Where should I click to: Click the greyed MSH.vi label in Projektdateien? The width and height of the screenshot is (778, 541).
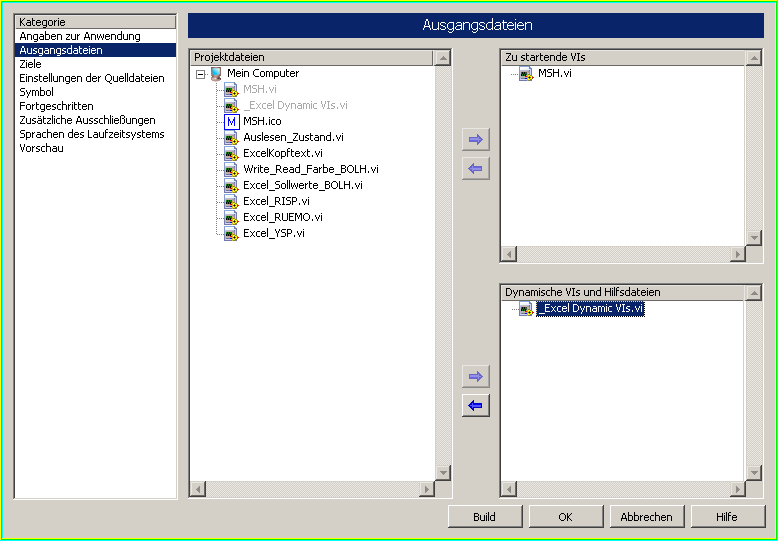coord(259,89)
